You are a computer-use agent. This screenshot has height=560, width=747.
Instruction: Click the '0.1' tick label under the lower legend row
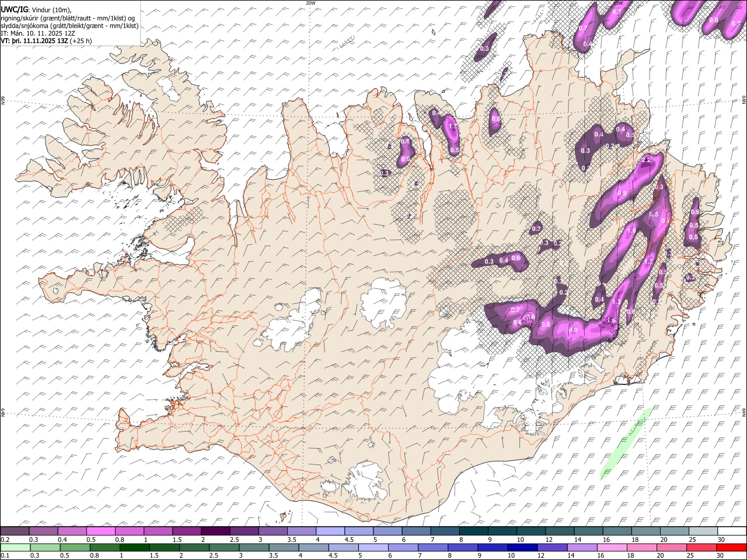point(4,555)
